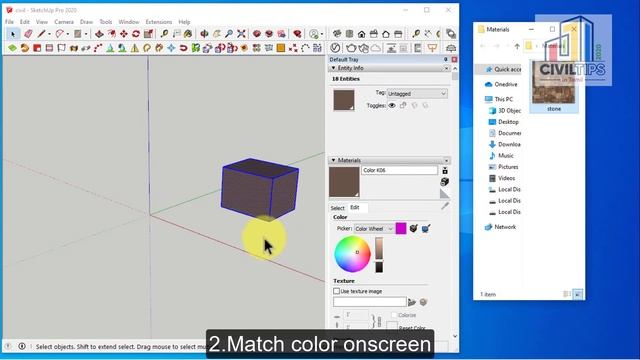Click Match Color Onscreen icon

(x=426, y=229)
